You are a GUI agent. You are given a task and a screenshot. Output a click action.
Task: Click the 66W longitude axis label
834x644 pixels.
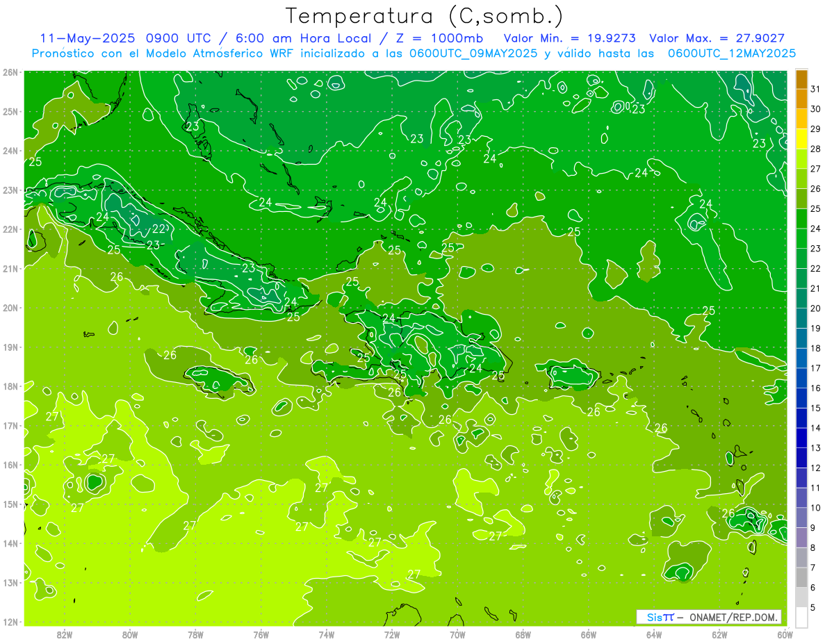[x=589, y=634]
